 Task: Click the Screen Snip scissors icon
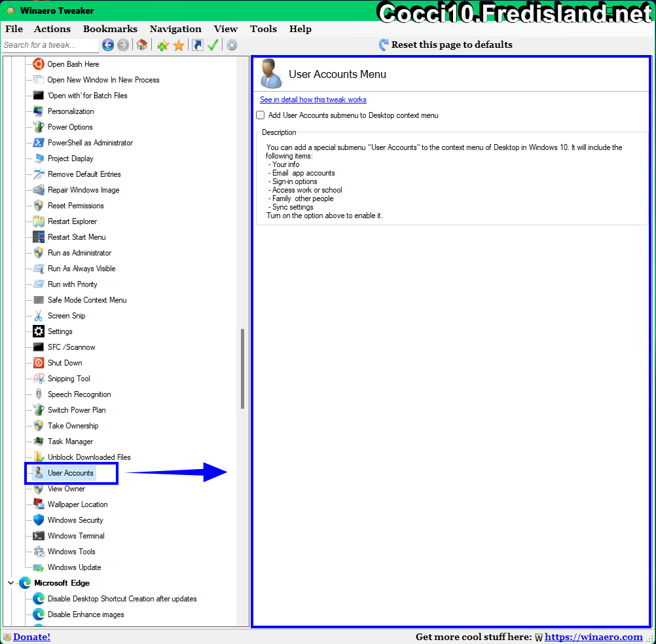click(39, 316)
